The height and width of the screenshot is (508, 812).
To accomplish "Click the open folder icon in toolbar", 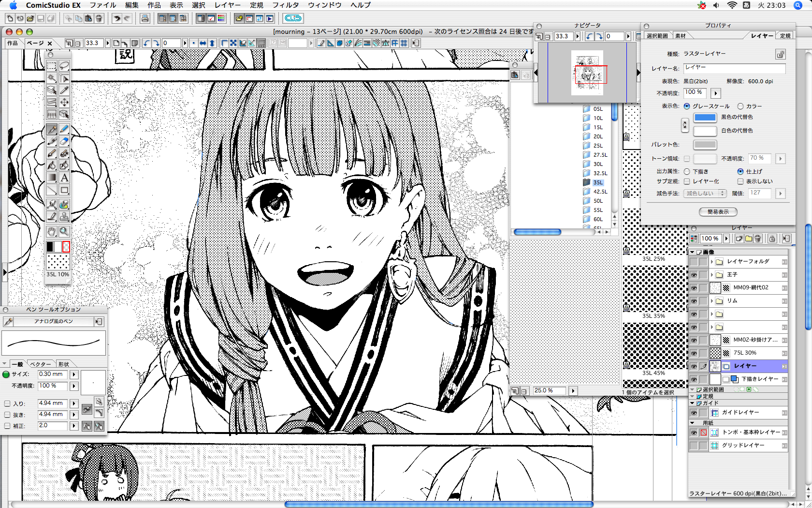I will pyautogui.click(x=30, y=18).
